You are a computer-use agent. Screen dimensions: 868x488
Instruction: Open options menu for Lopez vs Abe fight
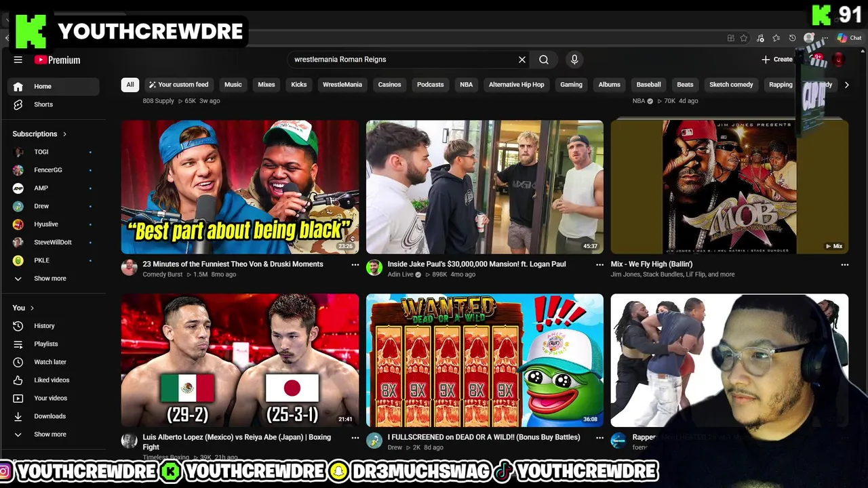click(x=355, y=438)
